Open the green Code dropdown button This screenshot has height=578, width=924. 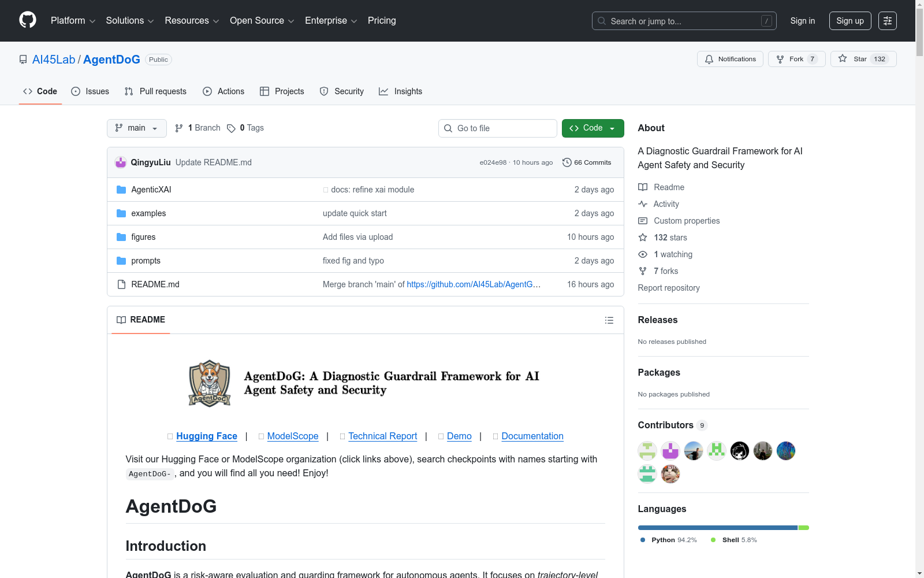593,128
